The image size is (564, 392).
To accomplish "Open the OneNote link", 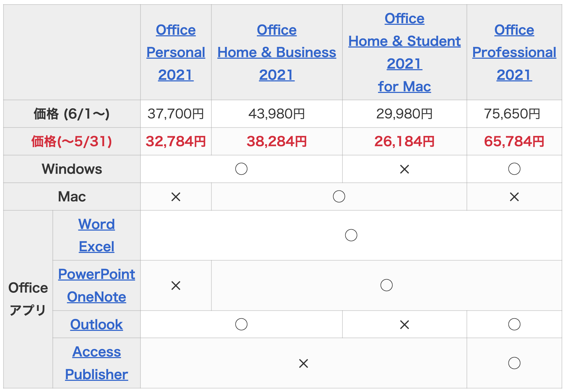I will pos(96,297).
